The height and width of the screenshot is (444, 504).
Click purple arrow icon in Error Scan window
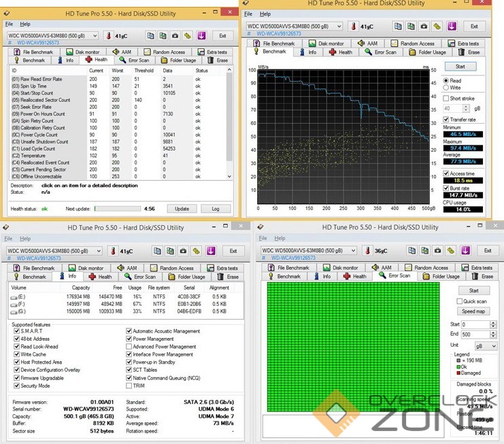click(465, 250)
